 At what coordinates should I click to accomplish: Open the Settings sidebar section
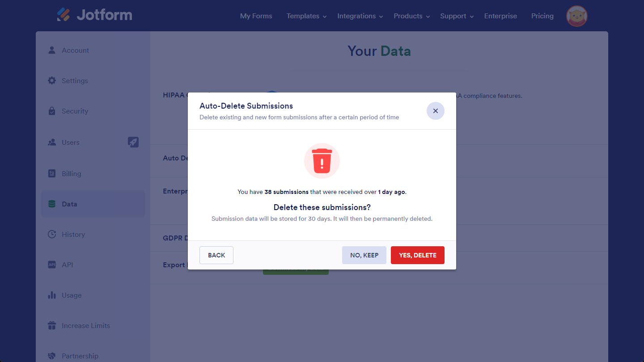tap(93, 80)
